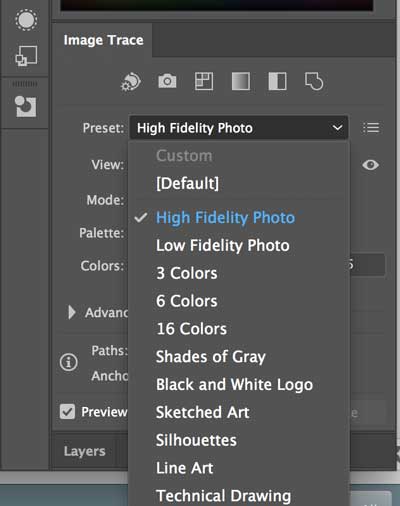Open the manage presets list icon
The image size is (400, 506).
pyautogui.click(x=371, y=128)
